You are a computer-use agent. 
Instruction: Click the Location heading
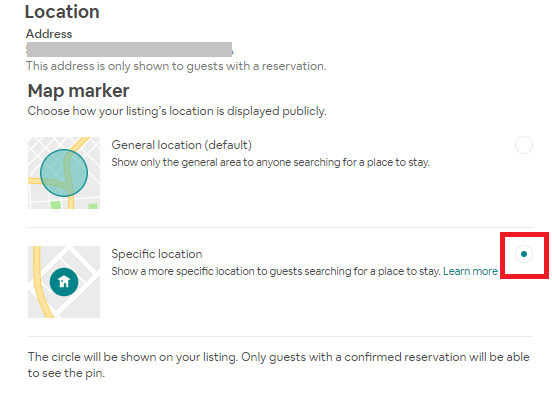(62, 12)
